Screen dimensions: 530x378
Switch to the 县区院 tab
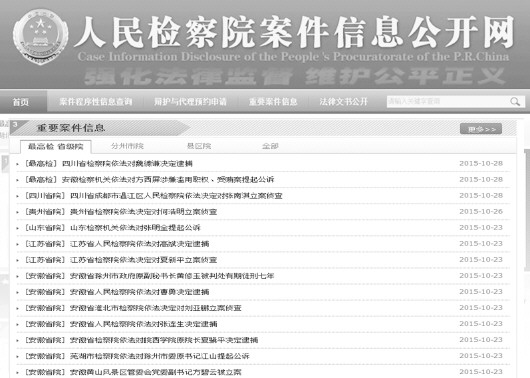pyautogui.click(x=199, y=146)
